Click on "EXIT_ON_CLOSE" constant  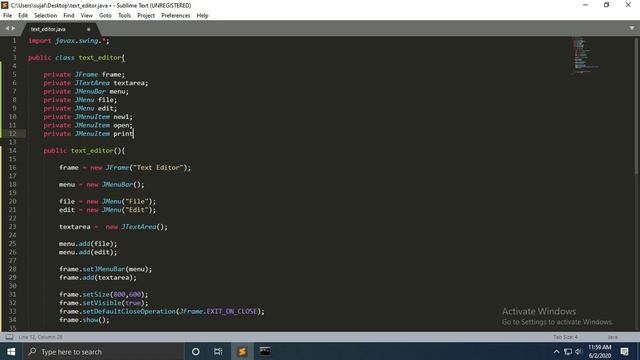232,311
